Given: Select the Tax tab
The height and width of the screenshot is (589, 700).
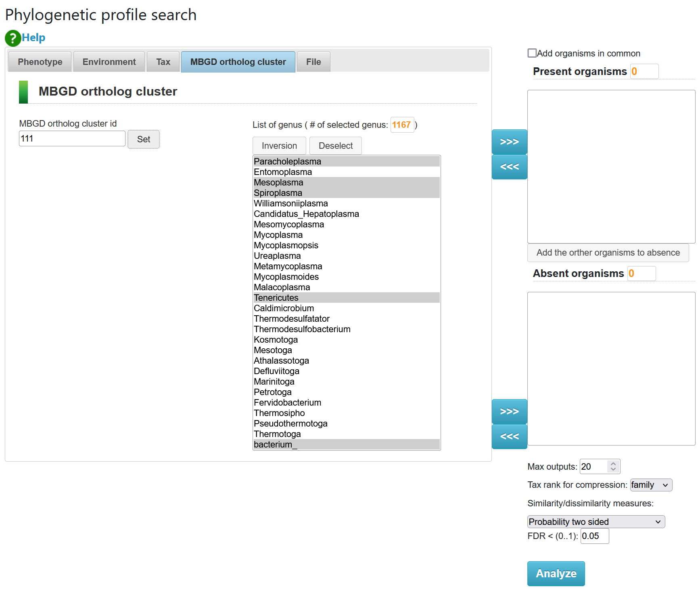Looking at the screenshot, I should pyautogui.click(x=163, y=62).
